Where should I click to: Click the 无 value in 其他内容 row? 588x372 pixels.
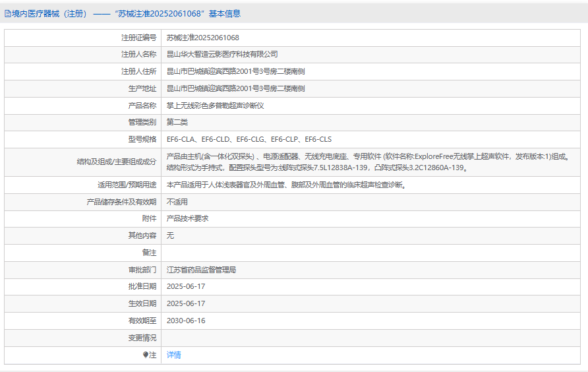[170, 235]
